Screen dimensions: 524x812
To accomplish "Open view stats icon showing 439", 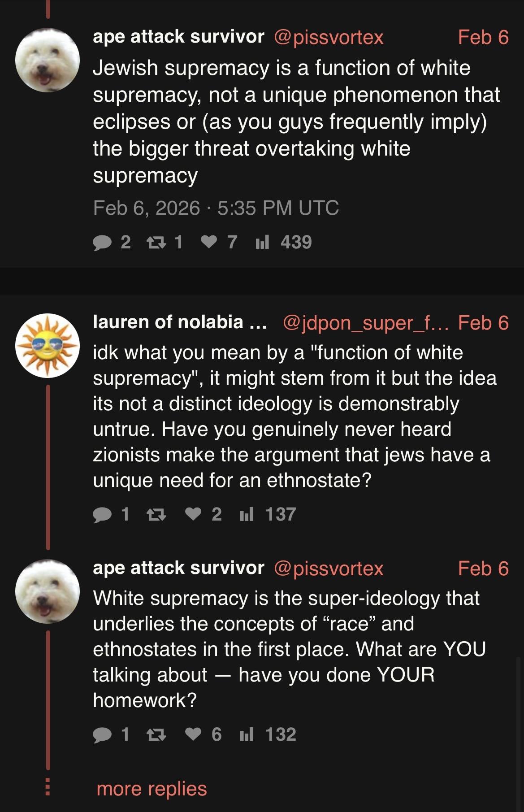I will point(262,243).
